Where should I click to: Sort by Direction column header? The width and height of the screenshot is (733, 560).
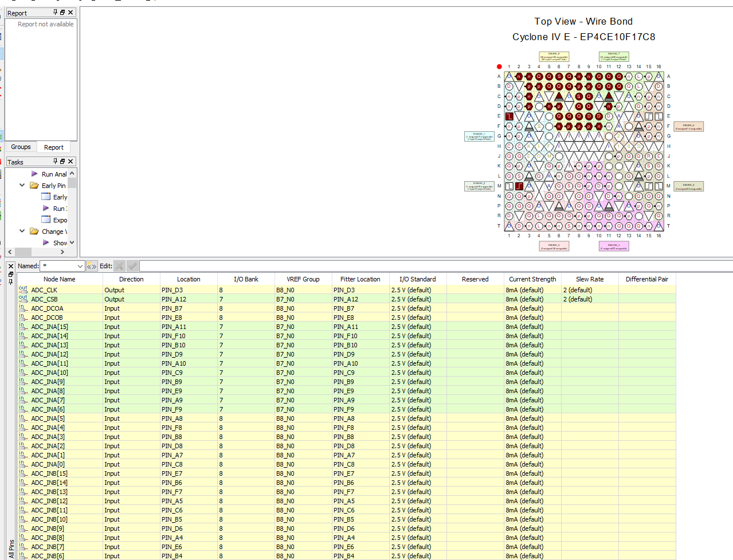tap(131, 279)
